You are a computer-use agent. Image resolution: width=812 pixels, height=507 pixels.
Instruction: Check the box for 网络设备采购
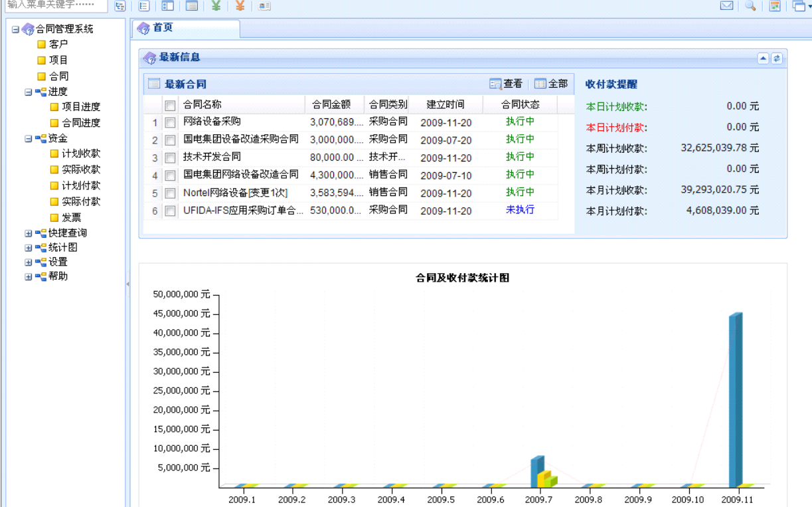[x=170, y=122]
